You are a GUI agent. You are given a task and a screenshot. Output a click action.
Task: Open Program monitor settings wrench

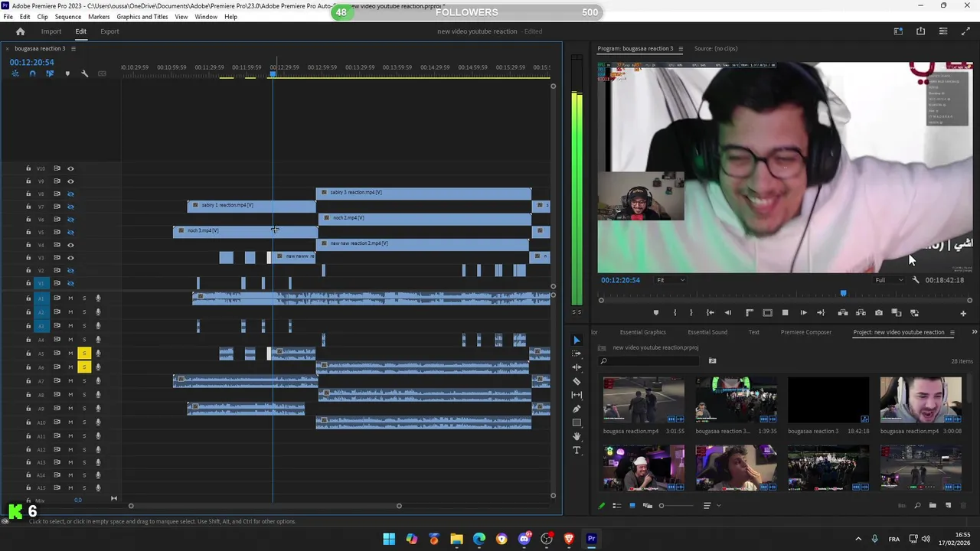click(x=916, y=280)
